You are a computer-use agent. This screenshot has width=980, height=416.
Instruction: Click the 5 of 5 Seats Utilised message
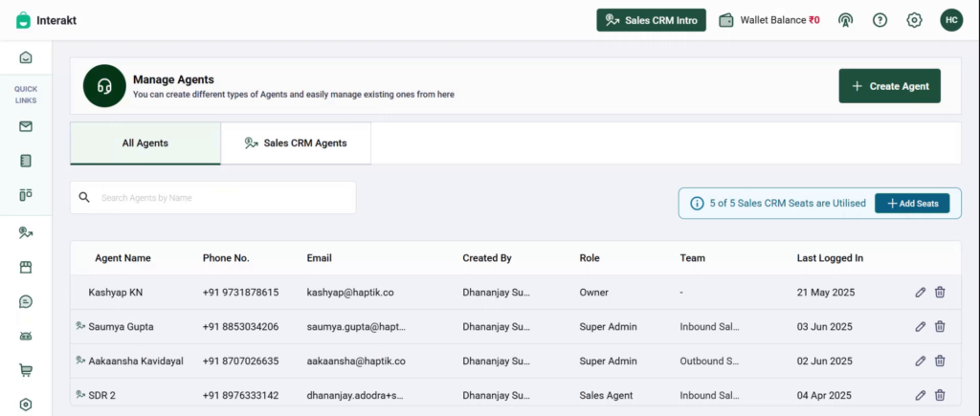[x=788, y=203]
